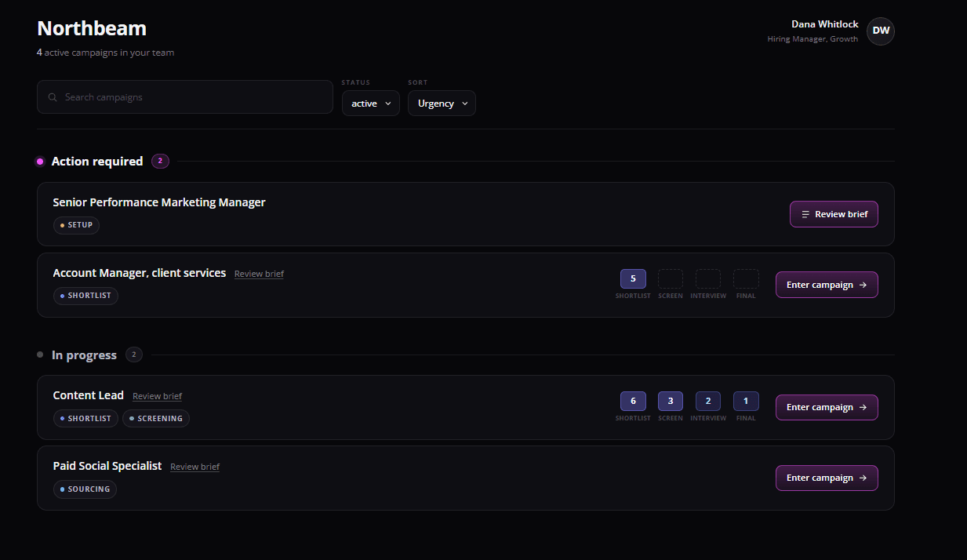This screenshot has width=967, height=560.
Task: Open Account Manager, client services title
Action: tap(140, 273)
